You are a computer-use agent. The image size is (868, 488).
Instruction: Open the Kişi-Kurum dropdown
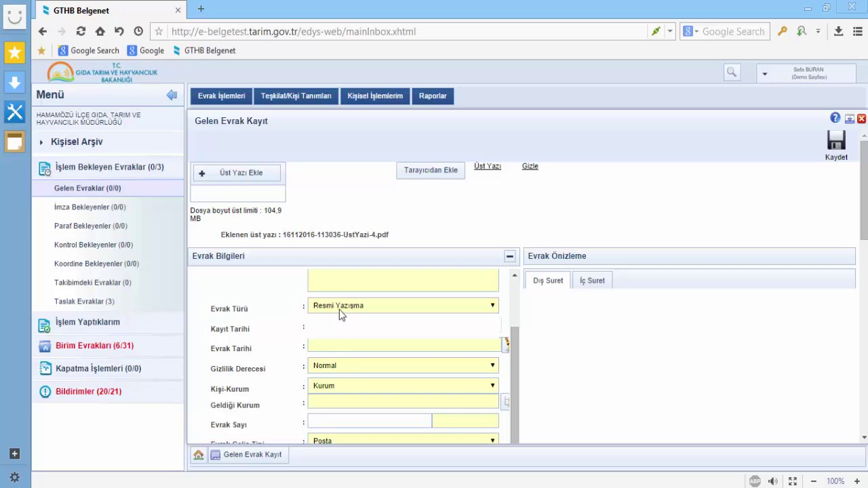coord(403,386)
